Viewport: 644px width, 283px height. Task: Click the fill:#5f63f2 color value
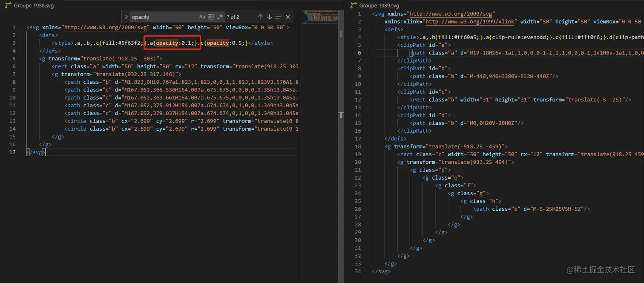(x=124, y=43)
